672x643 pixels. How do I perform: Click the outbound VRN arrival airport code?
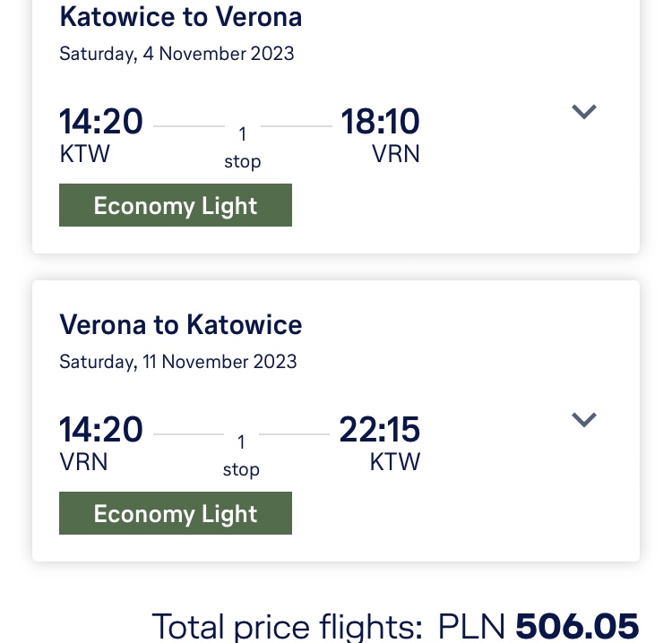click(395, 154)
